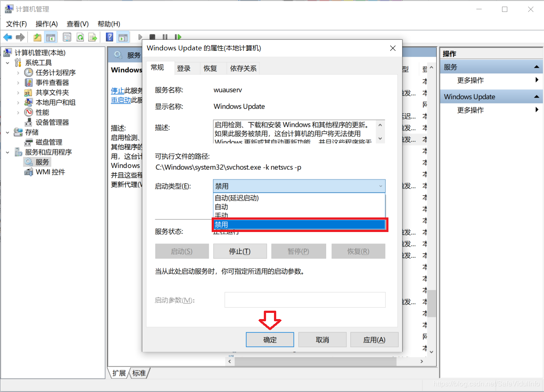Click the Refresh toolbar icon

[x=80, y=37]
